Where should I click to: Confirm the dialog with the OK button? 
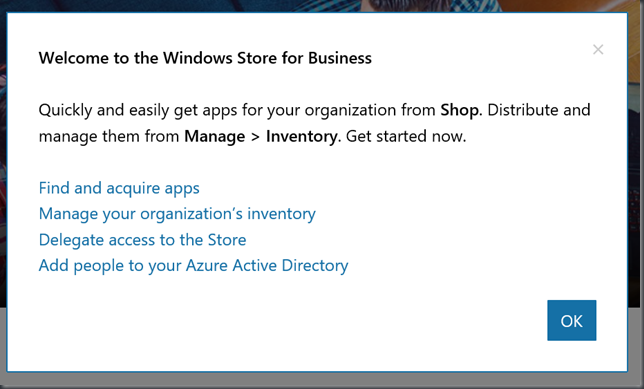click(x=571, y=320)
